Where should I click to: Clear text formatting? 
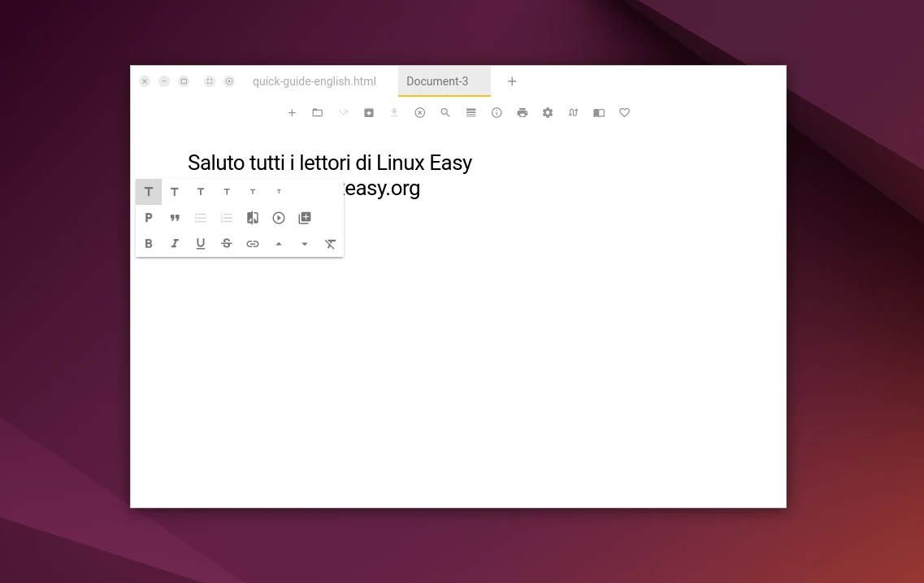point(331,244)
